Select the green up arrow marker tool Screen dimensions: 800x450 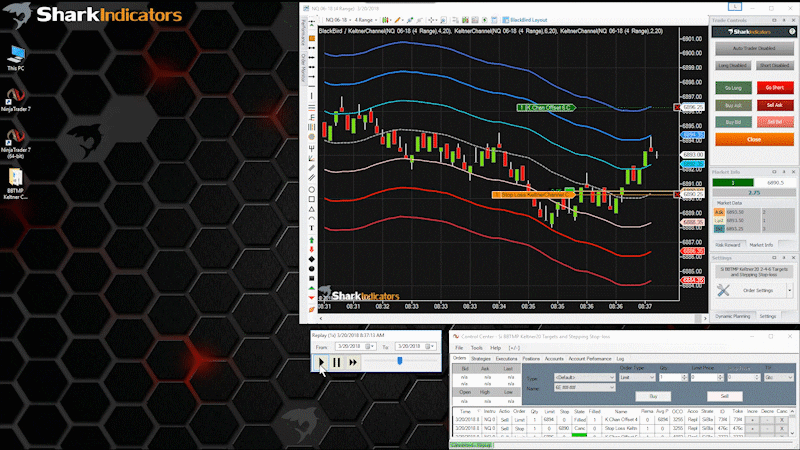pos(311,240)
